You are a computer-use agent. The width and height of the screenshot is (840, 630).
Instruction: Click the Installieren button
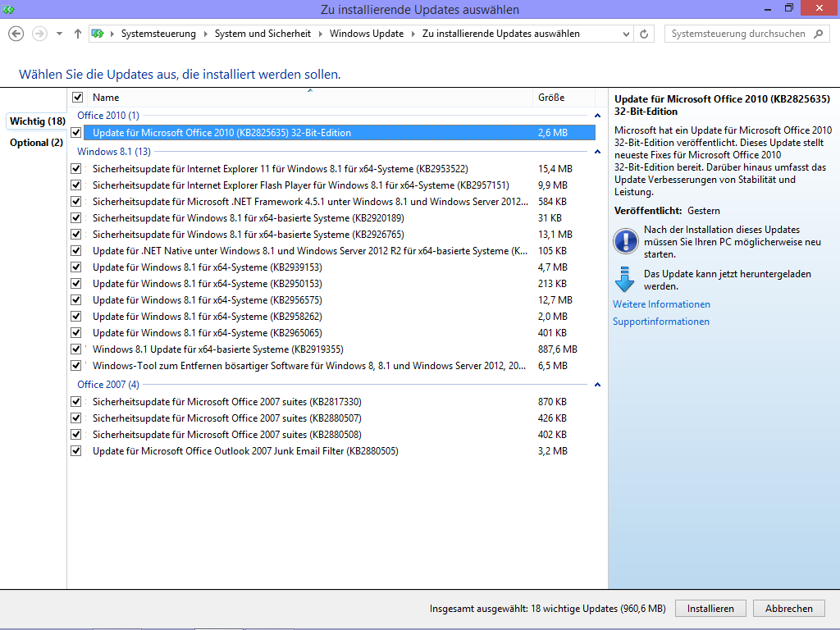[x=710, y=609]
